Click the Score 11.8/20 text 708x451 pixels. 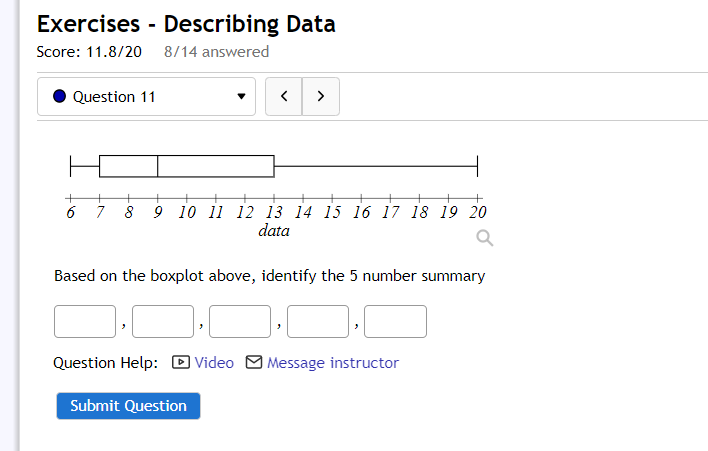point(89,51)
